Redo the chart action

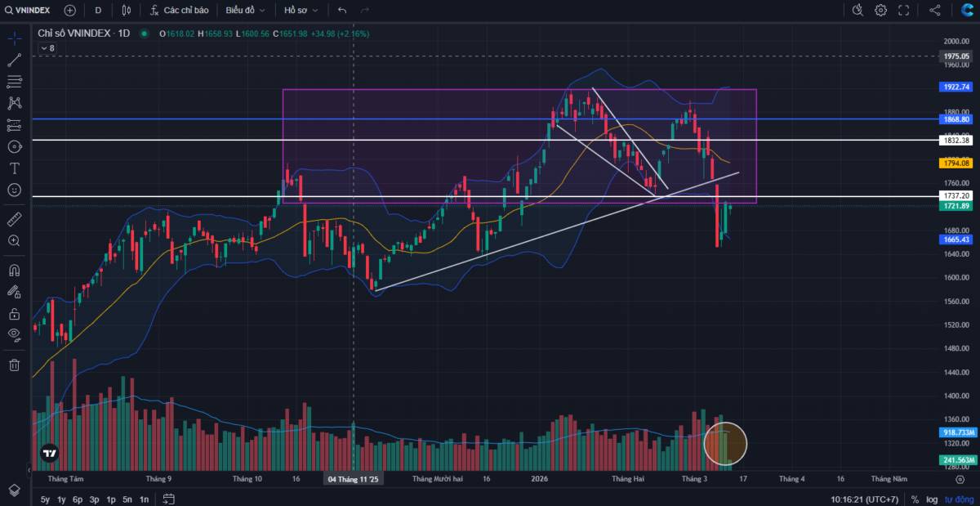tap(364, 10)
